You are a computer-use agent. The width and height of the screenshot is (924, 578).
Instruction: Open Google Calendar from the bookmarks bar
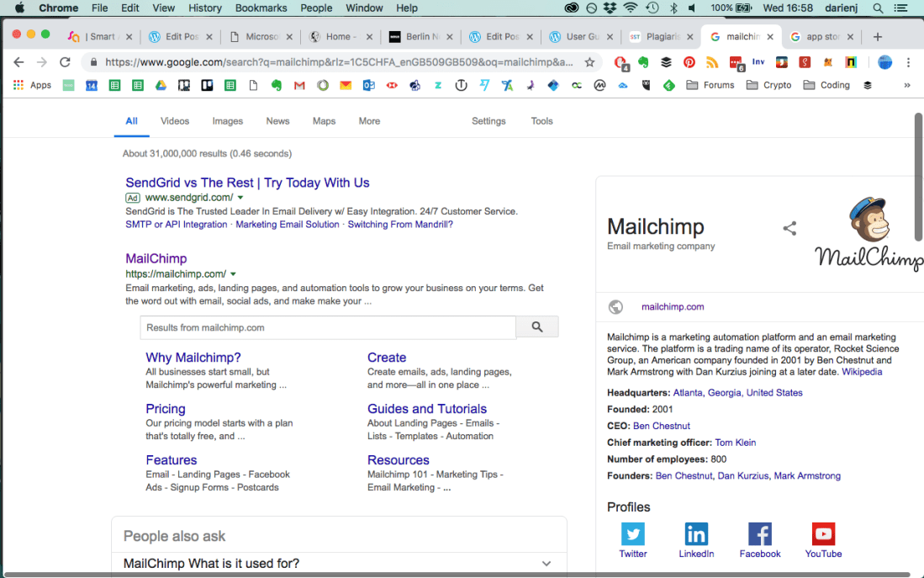point(92,85)
